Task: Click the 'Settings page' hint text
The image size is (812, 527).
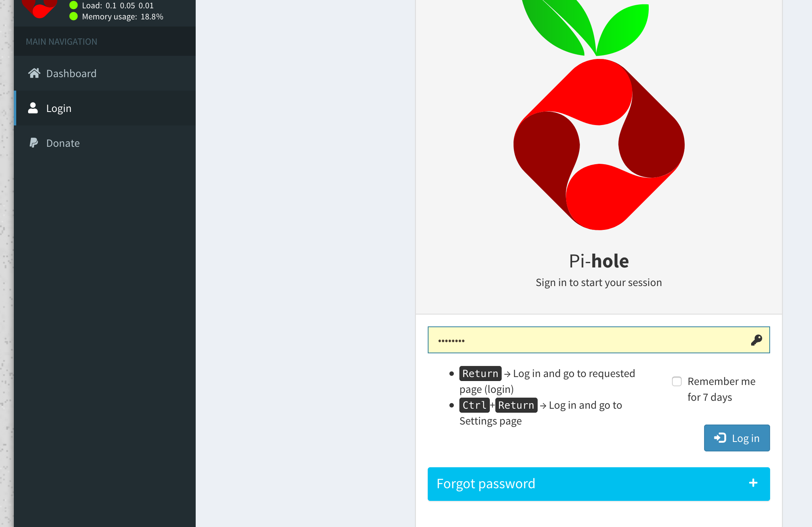Action: (x=491, y=421)
